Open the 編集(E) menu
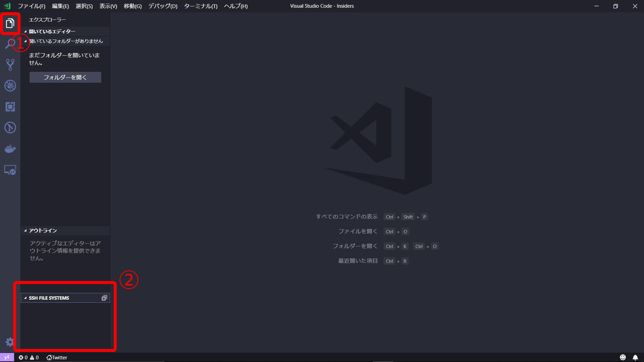This screenshot has height=362, width=644. click(61, 6)
